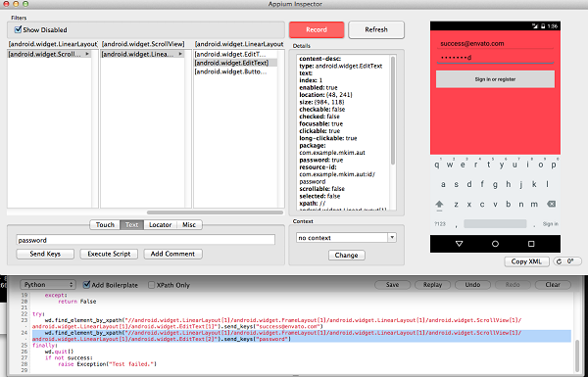Open the Locator tab

tap(160, 224)
